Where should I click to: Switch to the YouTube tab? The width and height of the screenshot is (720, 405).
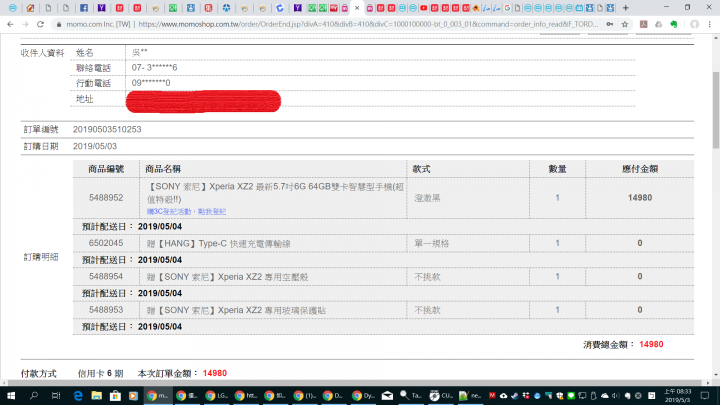[423, 8]
